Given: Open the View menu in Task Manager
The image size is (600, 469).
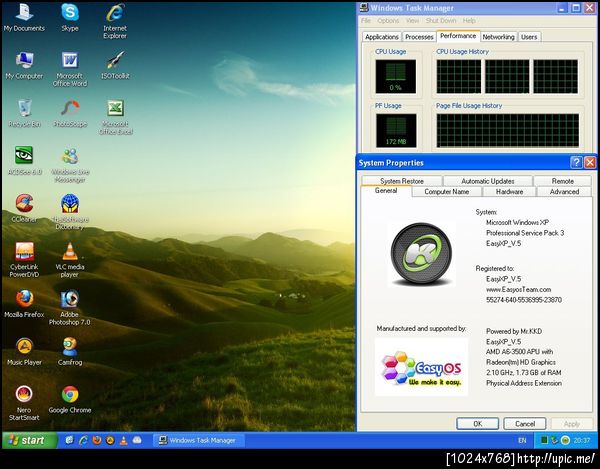Looking at the screenshot, I should [x=412, y=21].
